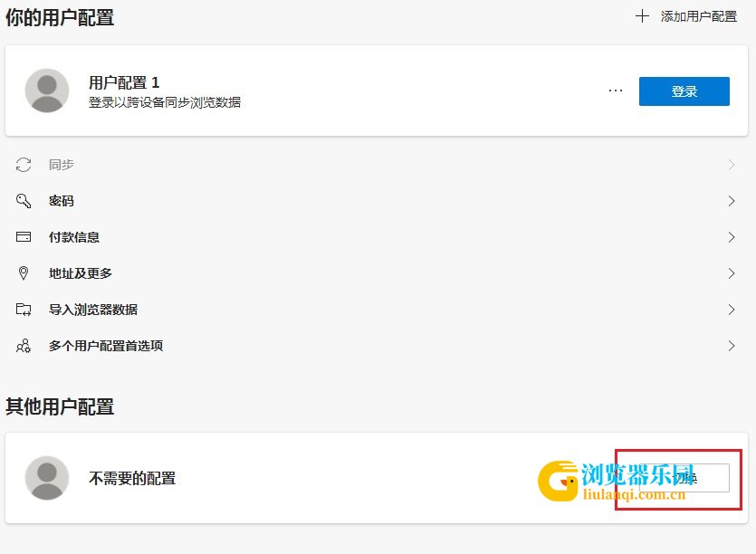Image resolution: width=756 pixels, height=554 pixels.
Task: Click the location pin icon
Action: [x=24, y=272]
